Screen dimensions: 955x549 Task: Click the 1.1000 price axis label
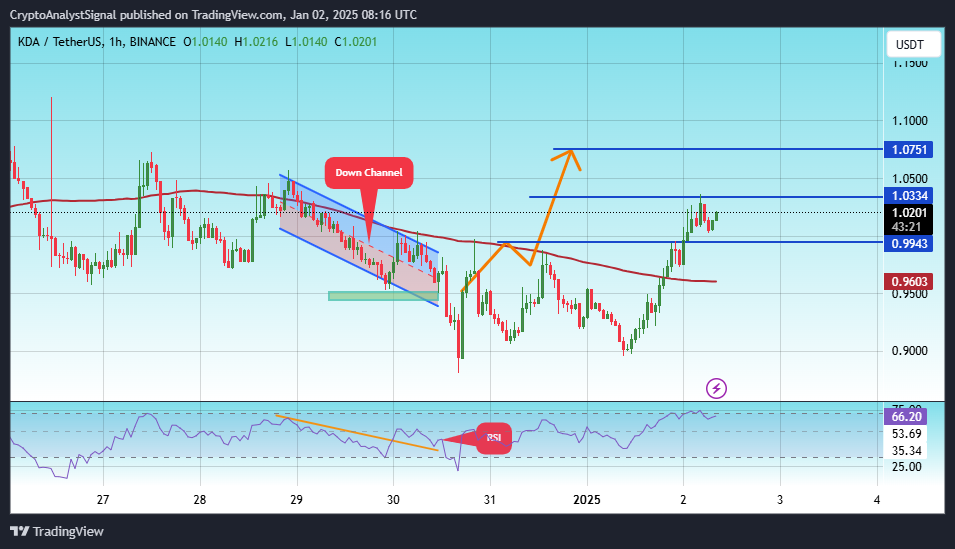(909, 121)
